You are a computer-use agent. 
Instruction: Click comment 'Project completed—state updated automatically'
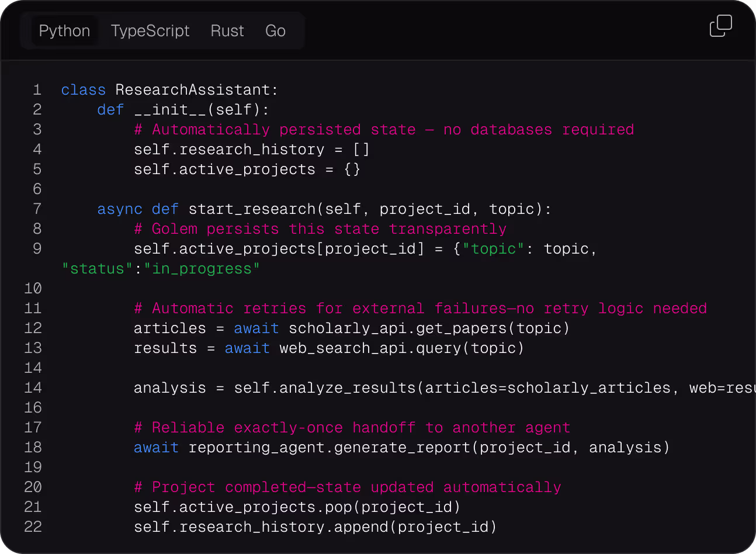[x=348, y=487]
